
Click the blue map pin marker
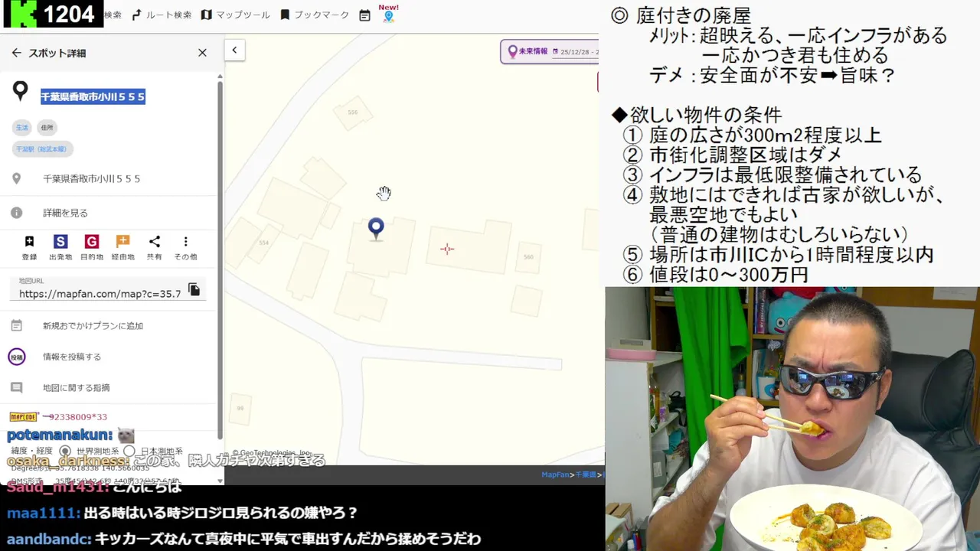[376, 229]
